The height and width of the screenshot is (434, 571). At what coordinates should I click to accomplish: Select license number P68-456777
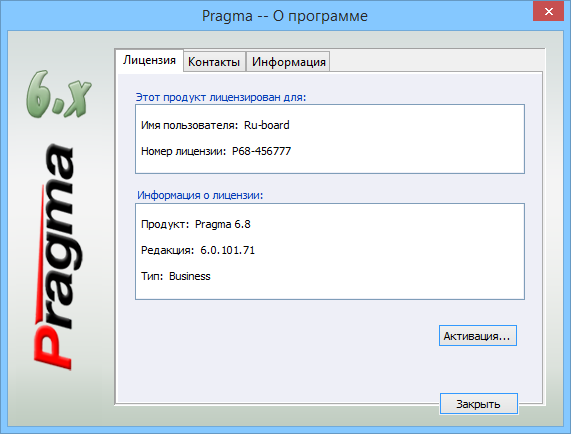(x=261, y=151)
